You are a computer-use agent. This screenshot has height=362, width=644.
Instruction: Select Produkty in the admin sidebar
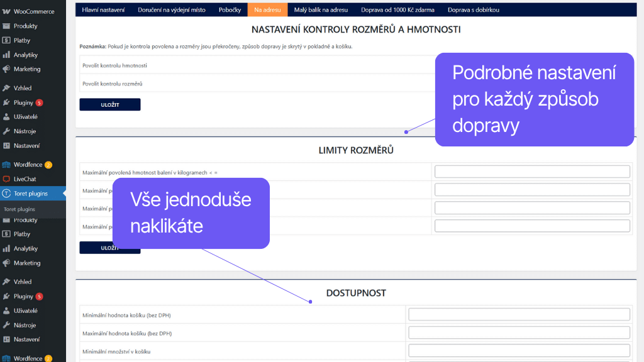coord(28,26)
